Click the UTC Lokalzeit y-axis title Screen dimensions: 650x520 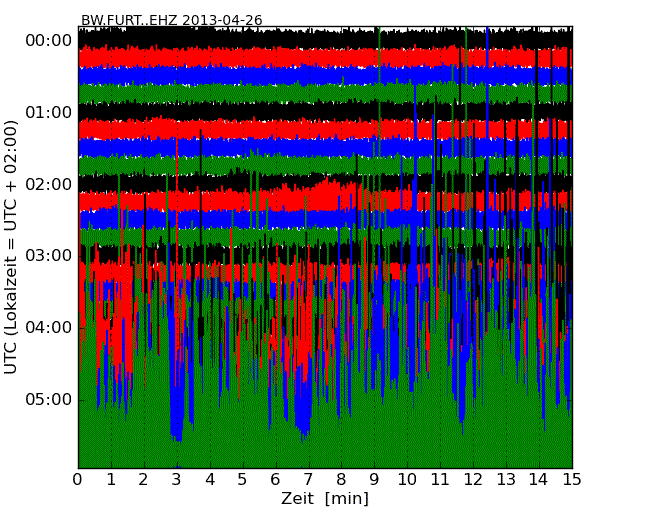tap(11, 247)
